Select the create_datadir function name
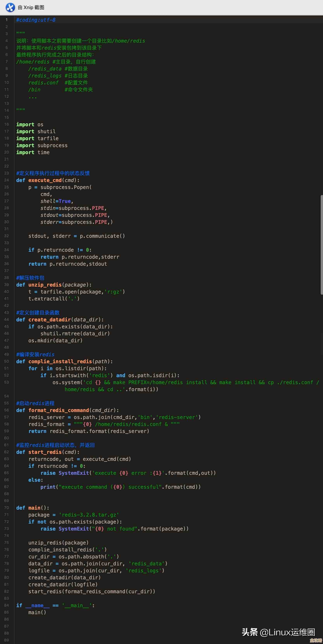 pyautogui.click(x=49, y=319)
